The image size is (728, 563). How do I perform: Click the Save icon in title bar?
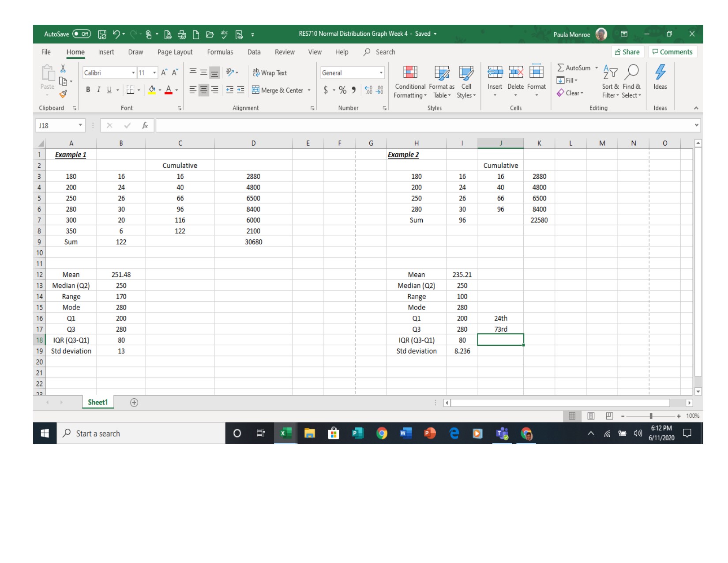102,34
